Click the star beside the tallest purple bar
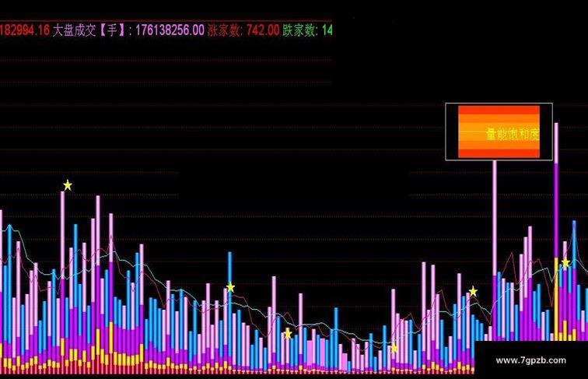Viewport: 588px width, 379px height. 565,263
